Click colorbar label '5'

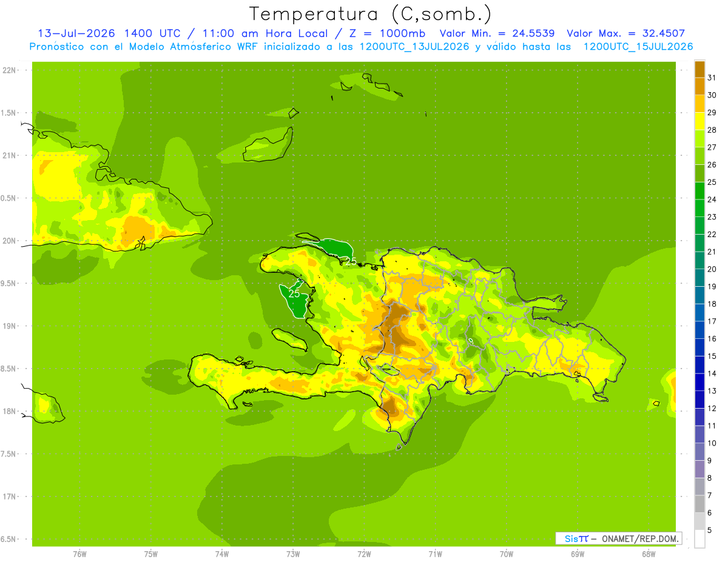tap(710, 530)
